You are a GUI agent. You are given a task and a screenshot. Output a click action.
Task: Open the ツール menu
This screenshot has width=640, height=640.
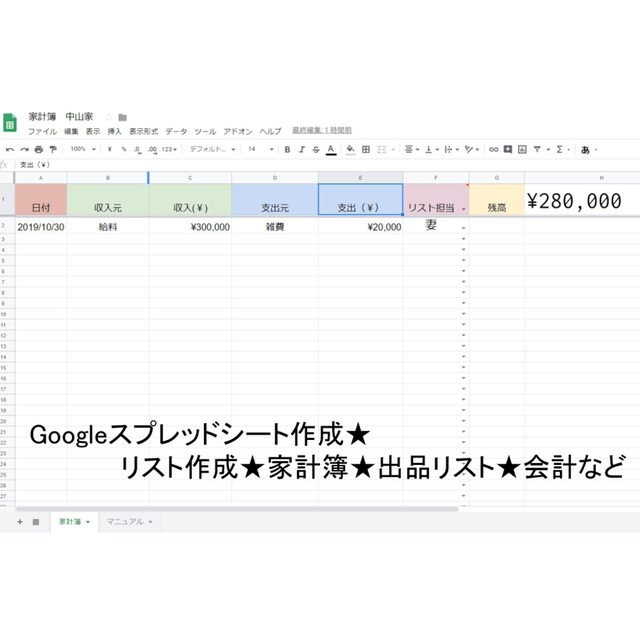[205, 131]
